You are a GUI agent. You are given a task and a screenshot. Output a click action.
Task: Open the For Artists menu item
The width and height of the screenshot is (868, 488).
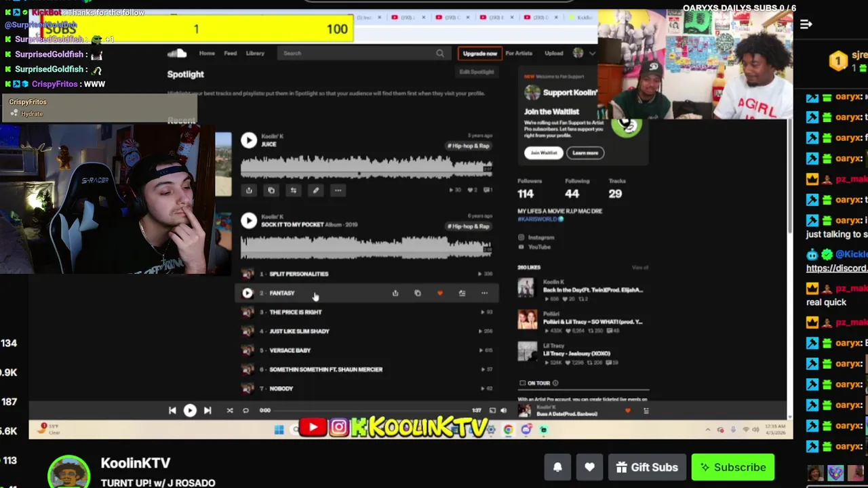[519, 53]
